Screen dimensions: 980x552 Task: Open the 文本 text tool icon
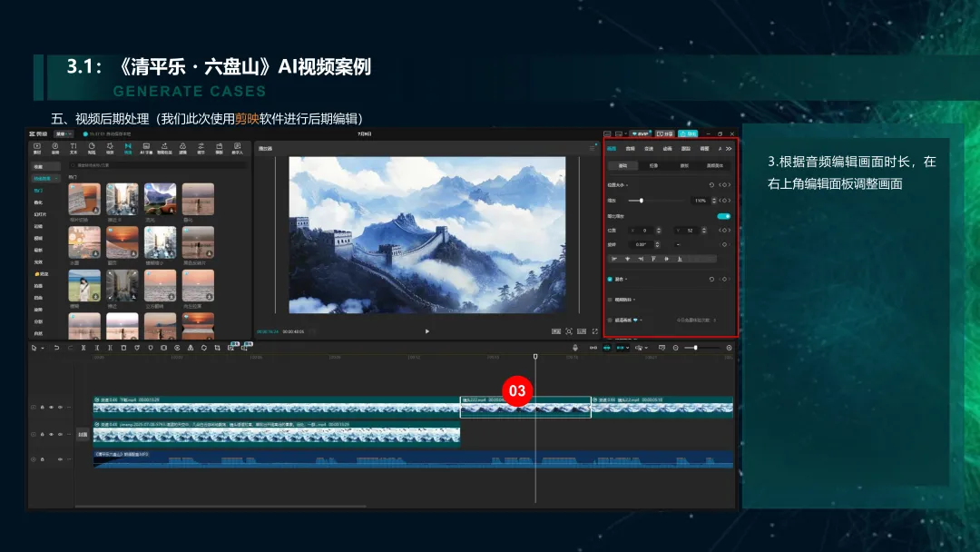click(73, 148)
